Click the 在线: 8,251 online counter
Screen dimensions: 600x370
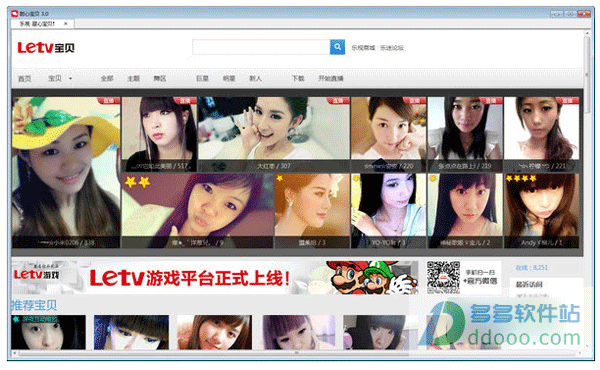(x=532, y=267)
